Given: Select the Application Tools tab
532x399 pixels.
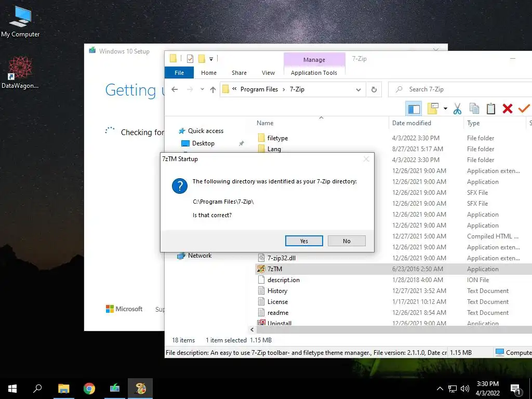Looking at the screenshot, I should pos(314,73).
